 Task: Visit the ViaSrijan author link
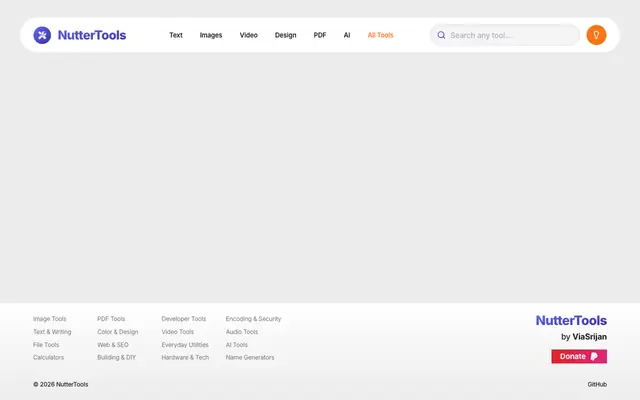point(589,337)
